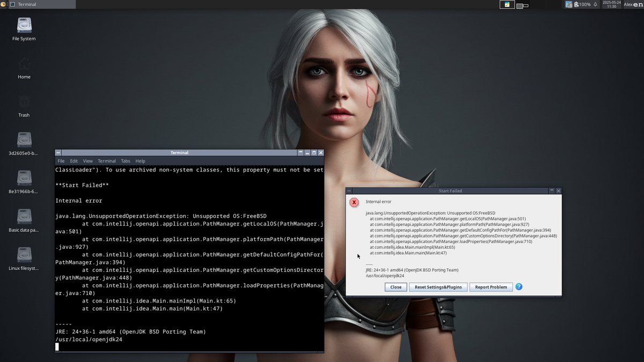Click the Report Problem button

[x=491, y=287]
